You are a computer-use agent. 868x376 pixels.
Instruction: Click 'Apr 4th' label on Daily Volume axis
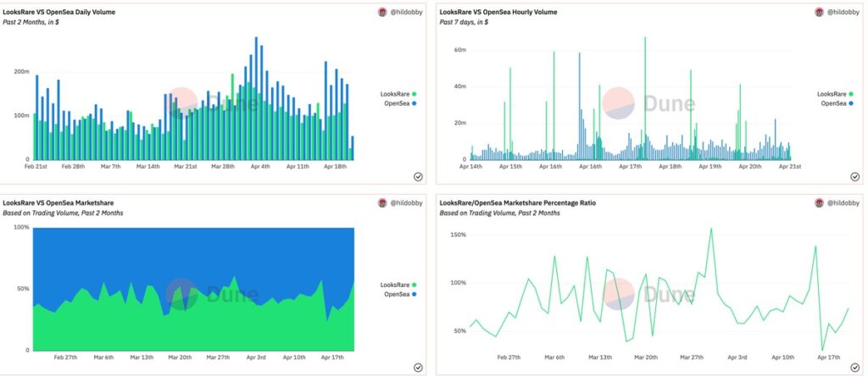click(260, 166)
